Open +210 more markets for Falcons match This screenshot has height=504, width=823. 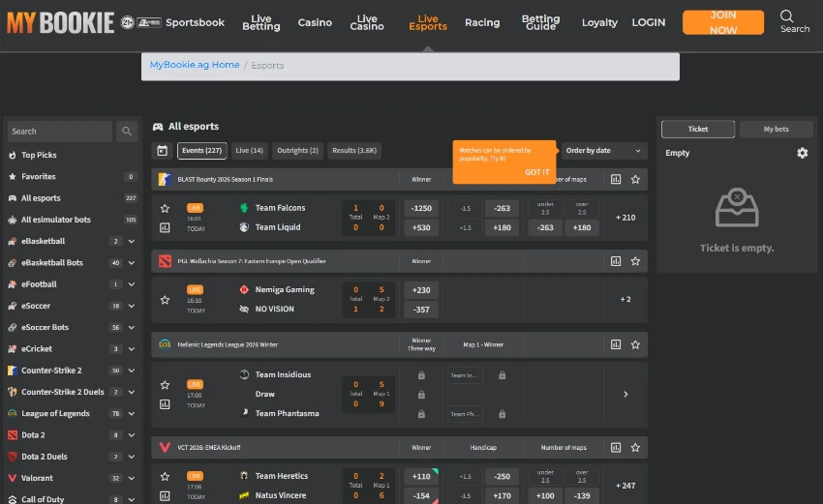[x=625, y=218]
